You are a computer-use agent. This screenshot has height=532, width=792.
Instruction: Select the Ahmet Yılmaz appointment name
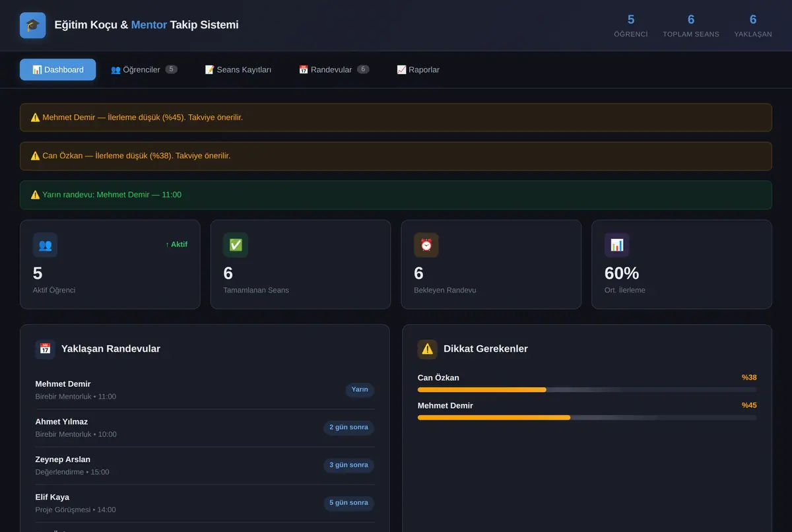click(61, 422)
